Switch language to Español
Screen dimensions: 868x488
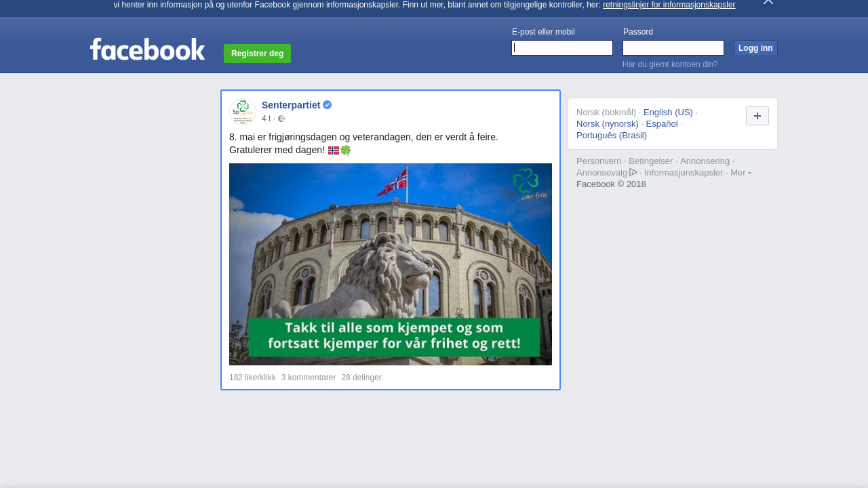coord(662,124)
